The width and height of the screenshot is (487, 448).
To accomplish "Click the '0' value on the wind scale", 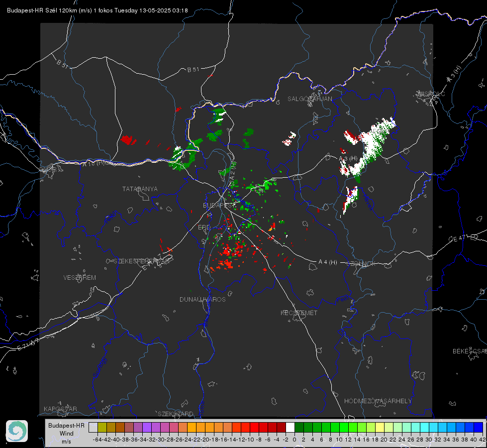I will point(294,440).
